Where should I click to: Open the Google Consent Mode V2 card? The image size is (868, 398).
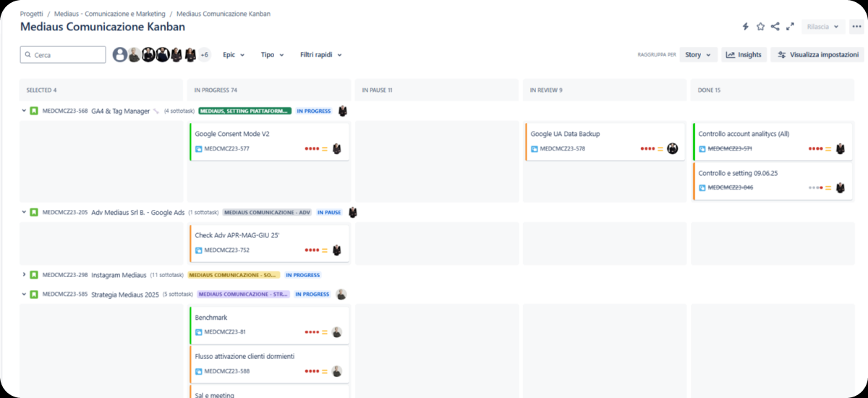coord(270,141)
